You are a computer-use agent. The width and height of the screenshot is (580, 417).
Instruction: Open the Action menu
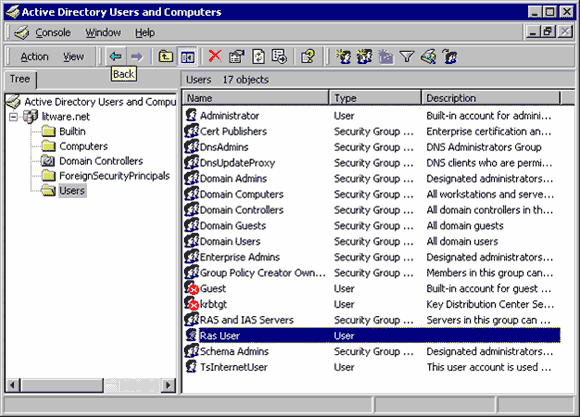point(34,57)
